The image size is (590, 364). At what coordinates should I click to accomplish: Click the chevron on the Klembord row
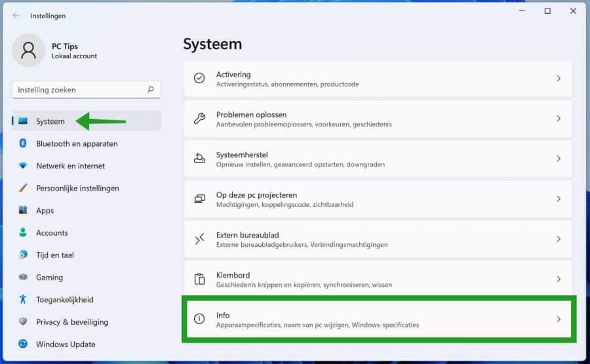[559, 279]
